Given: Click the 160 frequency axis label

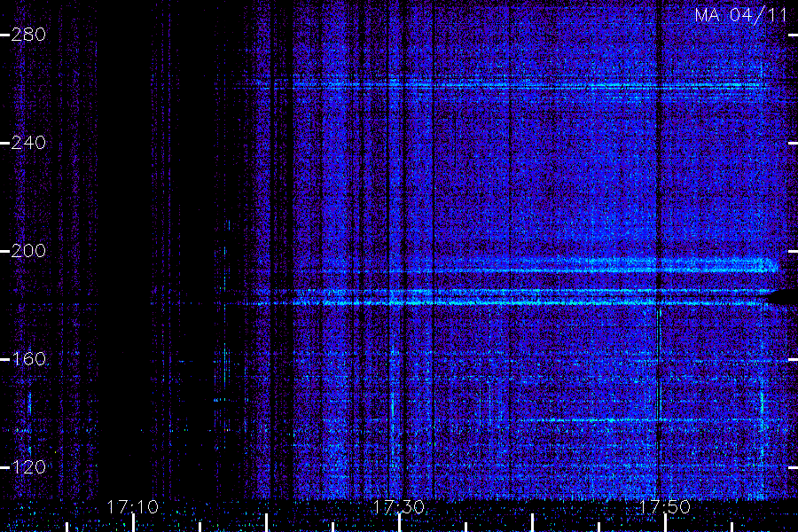Looking at the screenshot, I should 28,359.
